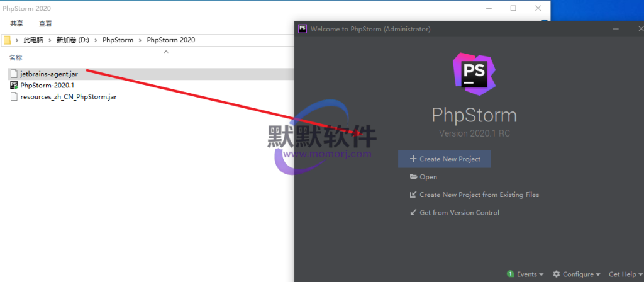Screen dimensions: 644x282
Task: Expand chevron after 新加卷 (D:)
Action: coord(96,40)
